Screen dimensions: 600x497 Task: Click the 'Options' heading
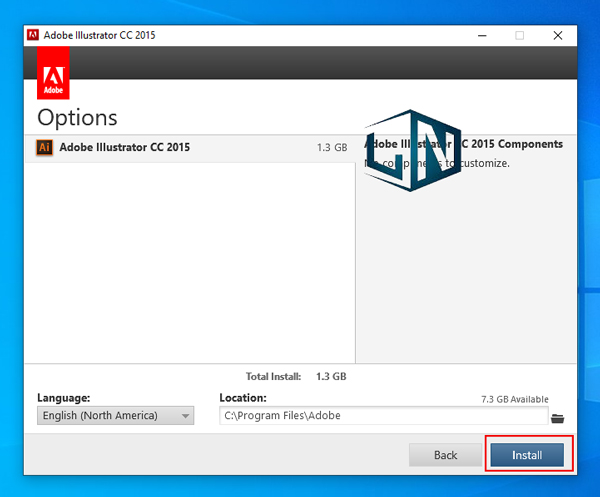[77, 118]
